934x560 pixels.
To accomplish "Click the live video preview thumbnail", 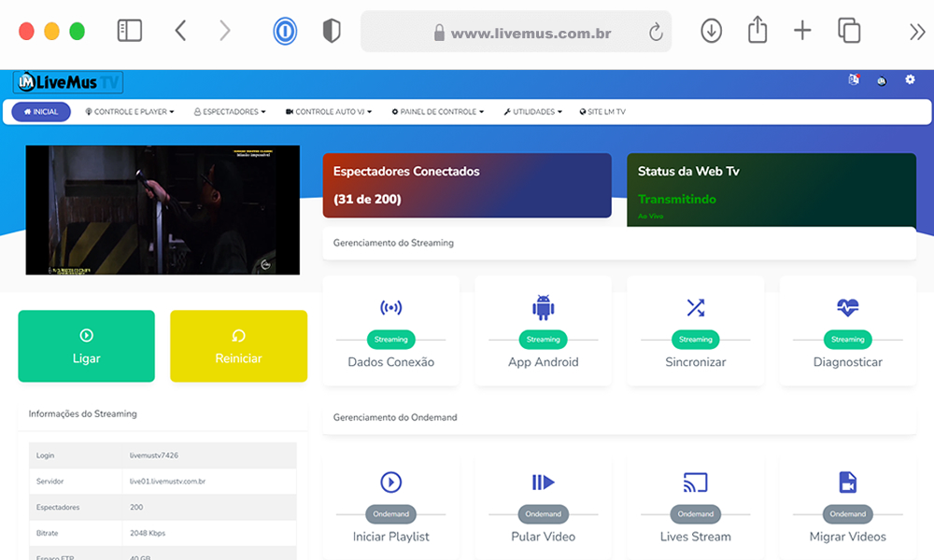I will pos(163,210).
